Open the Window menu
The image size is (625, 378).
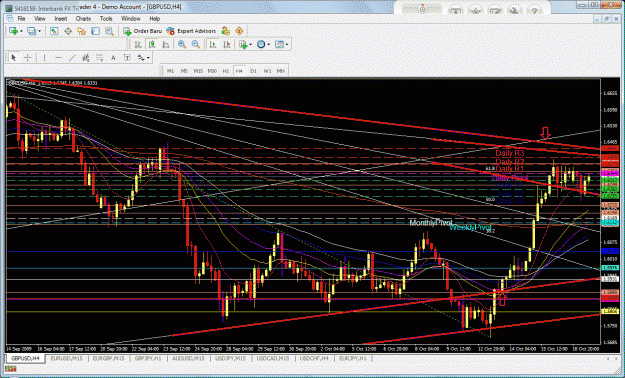click(x=131, y=19)
